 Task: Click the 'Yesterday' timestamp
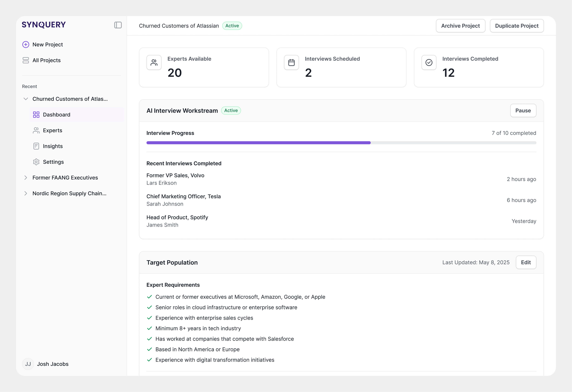524,221
